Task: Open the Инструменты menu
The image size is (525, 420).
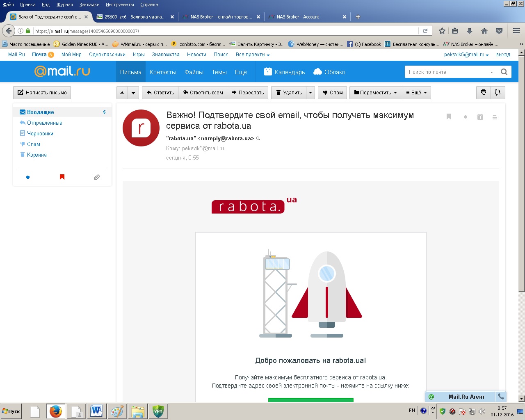Action: coord(120,5)
